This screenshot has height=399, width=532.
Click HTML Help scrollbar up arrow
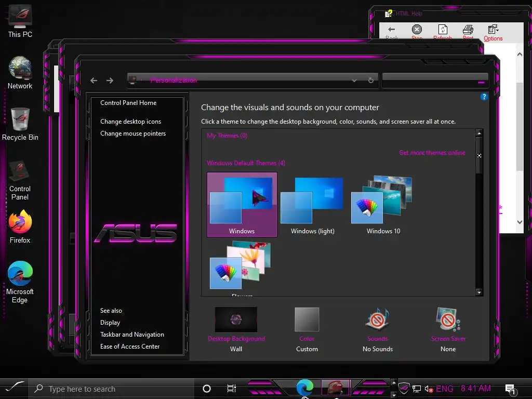pos(520,54)
